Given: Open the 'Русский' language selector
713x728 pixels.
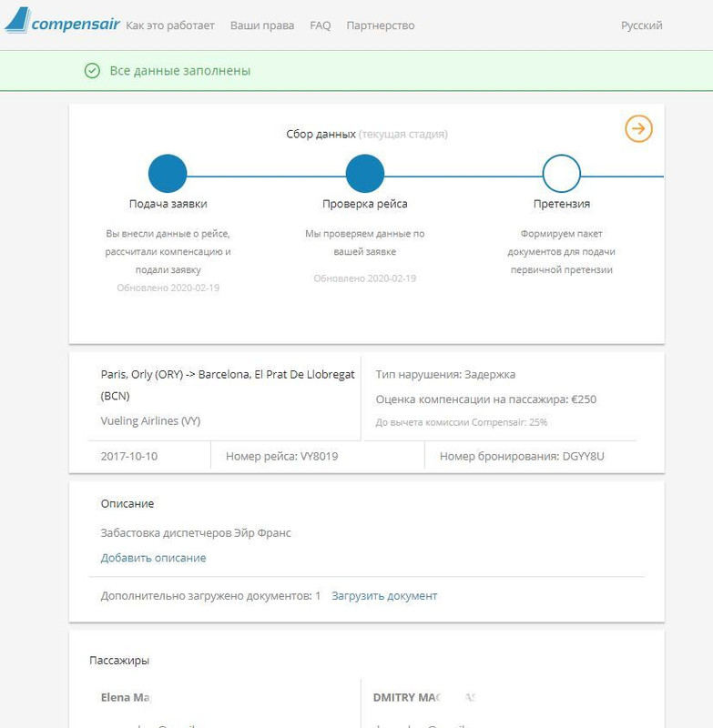Looking at the screenshot, I should (641, 25).
